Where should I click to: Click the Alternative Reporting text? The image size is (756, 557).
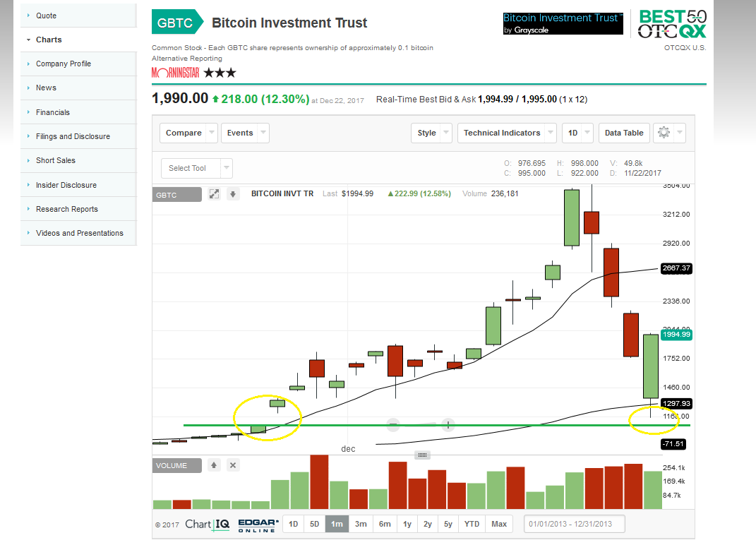(x=187, y=59)
